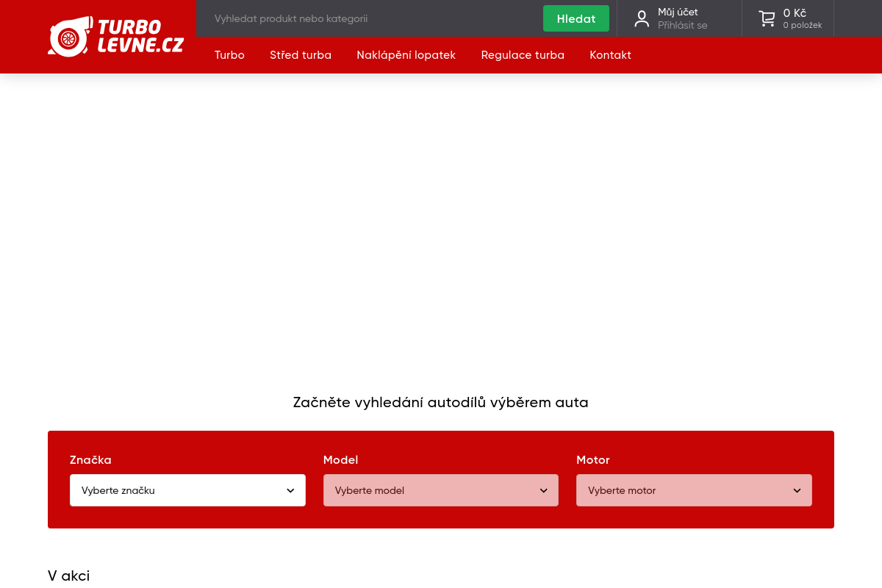Click the Model field label
882x588 pixels.
[x=340, y=460]
